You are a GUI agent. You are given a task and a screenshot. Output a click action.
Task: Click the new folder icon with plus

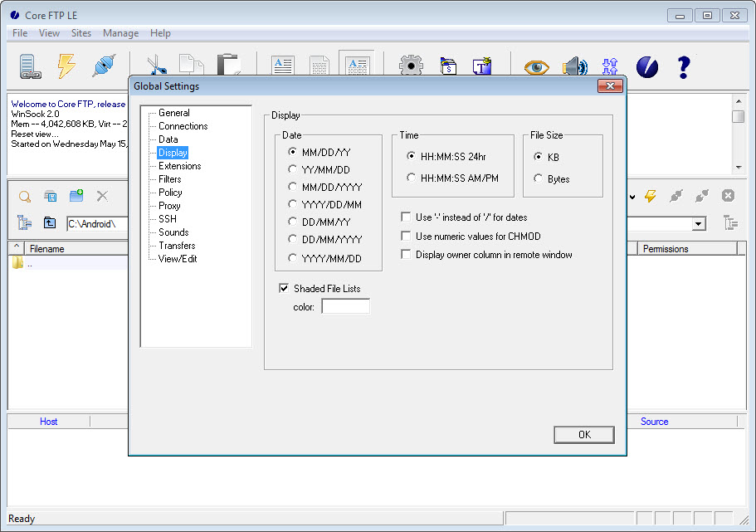tap(76, 195)
